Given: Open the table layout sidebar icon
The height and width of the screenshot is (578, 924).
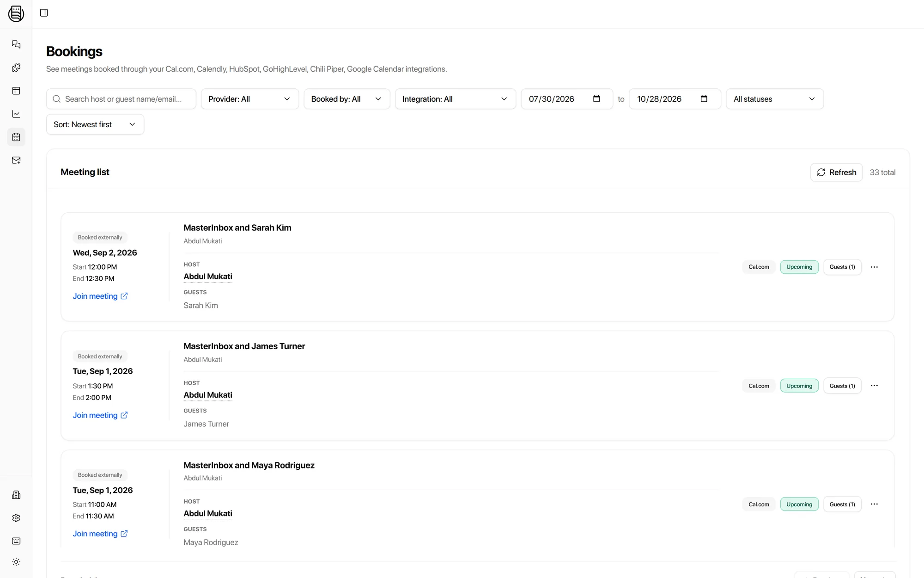Looking at the screenshot, I should [16, 91].
